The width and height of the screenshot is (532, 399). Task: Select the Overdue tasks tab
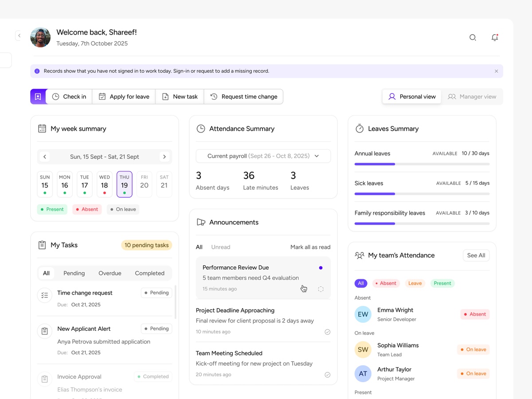110,273
